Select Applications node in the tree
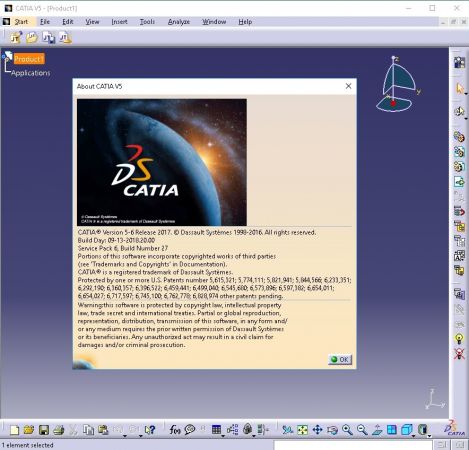The width and height of the screenshot is (469, 450). click(x=30, y=73)
